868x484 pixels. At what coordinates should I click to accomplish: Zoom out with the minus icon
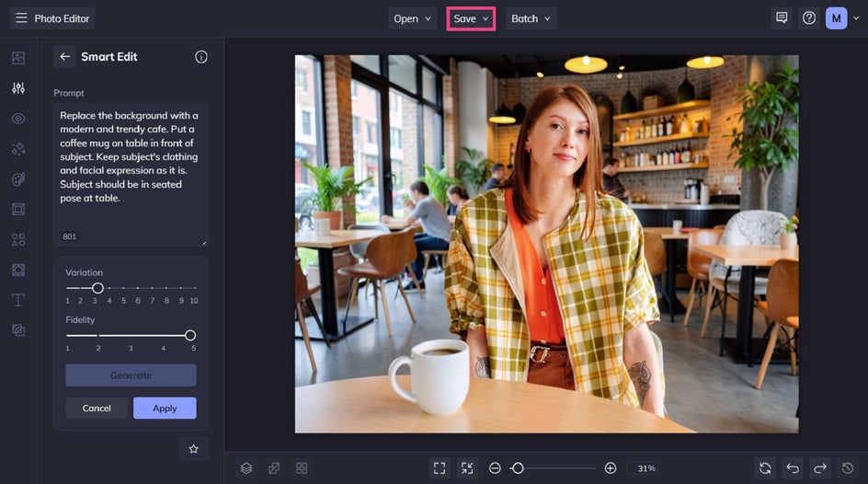coord(495,468)
